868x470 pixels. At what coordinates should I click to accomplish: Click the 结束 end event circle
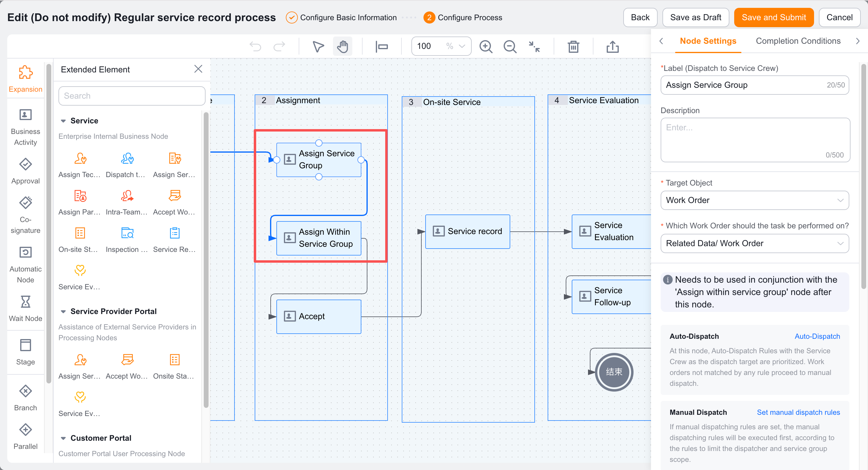click(x=614, y=372)
